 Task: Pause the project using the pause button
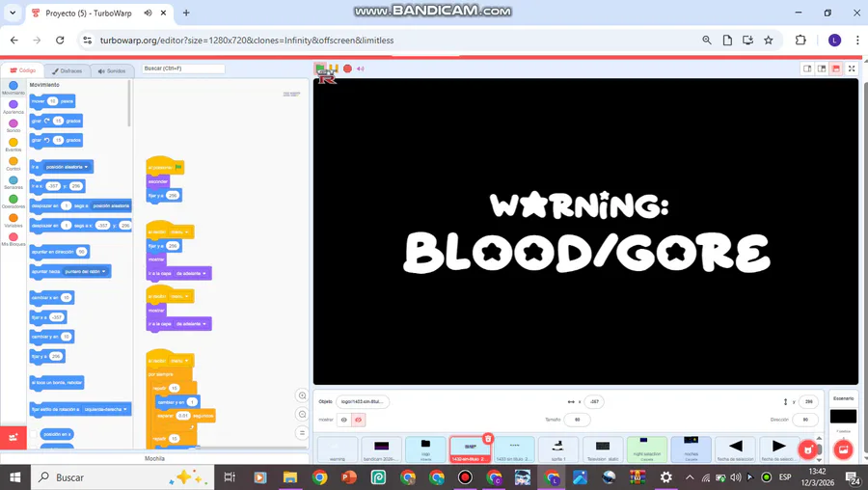click(335, 68)
